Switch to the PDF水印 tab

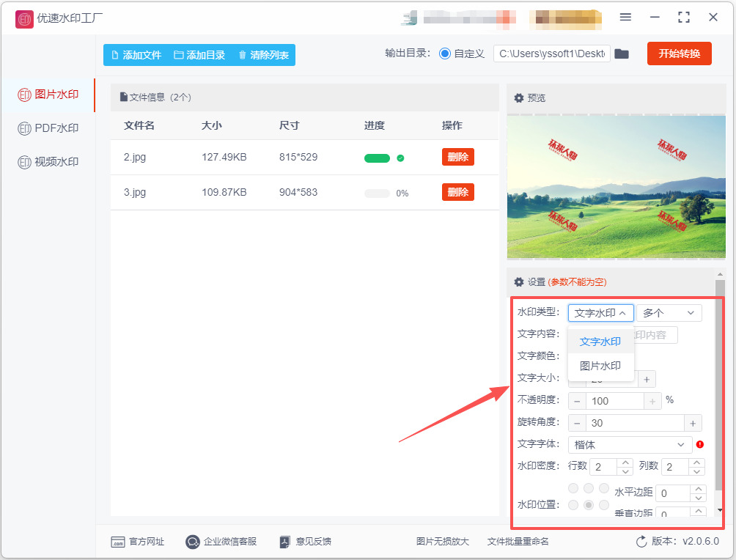point(48,128)
